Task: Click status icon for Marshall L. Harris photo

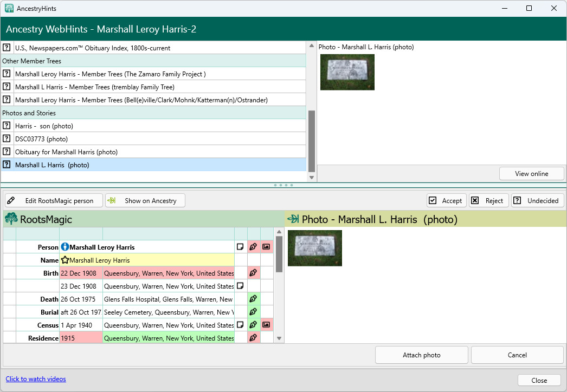Action: (x=7, y=165)
